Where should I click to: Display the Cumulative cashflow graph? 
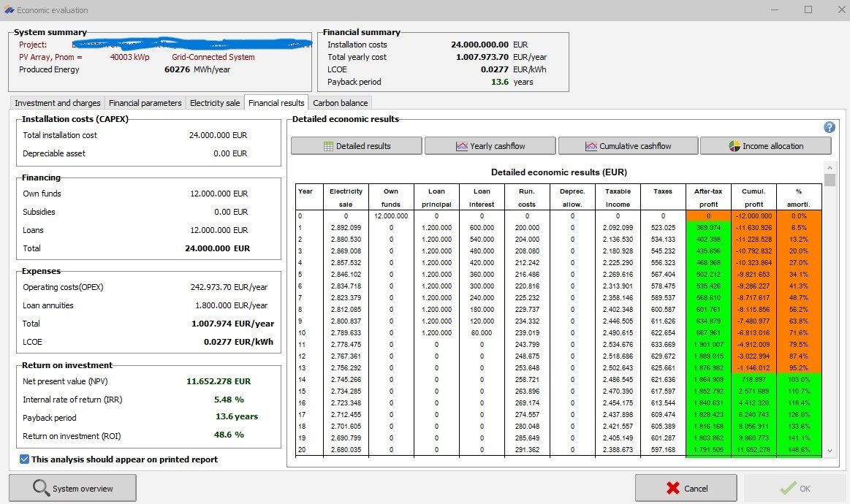click(x=628, y=146)
